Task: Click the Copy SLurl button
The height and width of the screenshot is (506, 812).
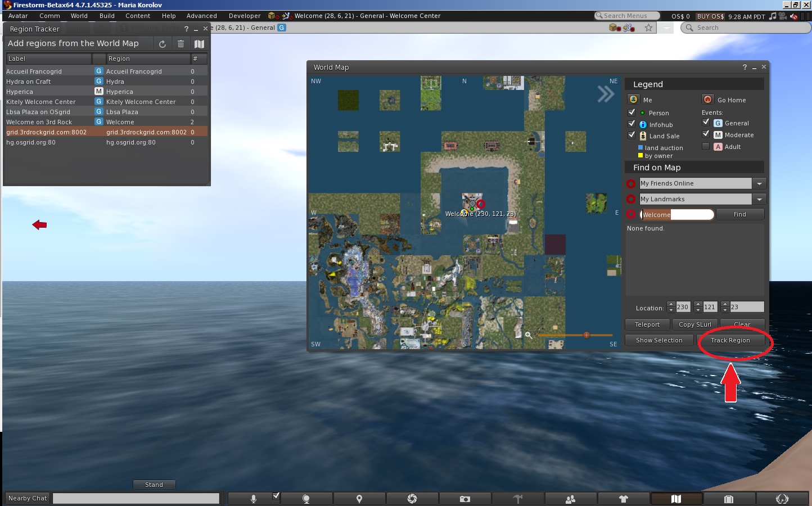Action: (695, 324)
